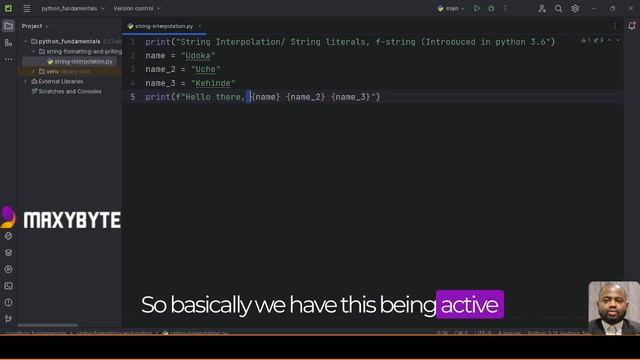
Task: Open more run actions vertical dots
Action: pyautogui.click(x=505, y=8)
